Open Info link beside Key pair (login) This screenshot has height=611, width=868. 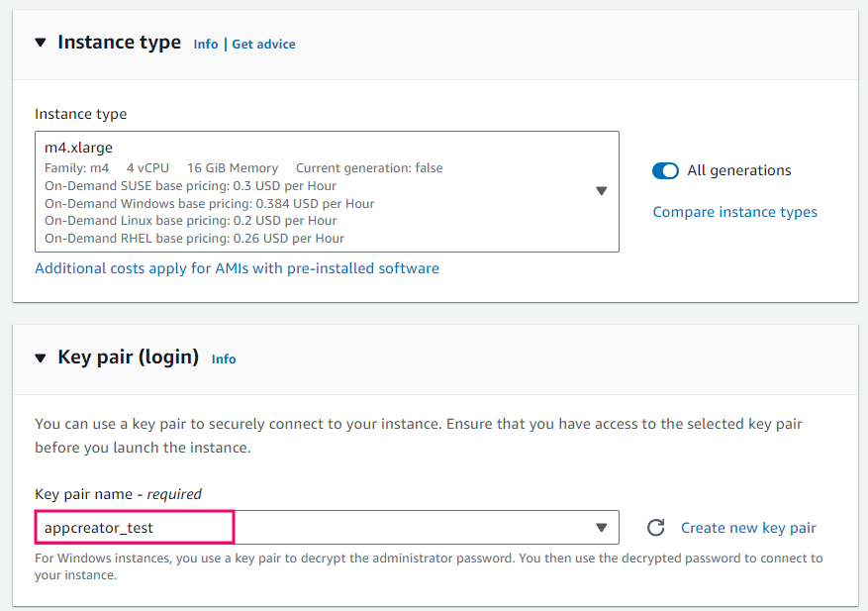[224, 359]
